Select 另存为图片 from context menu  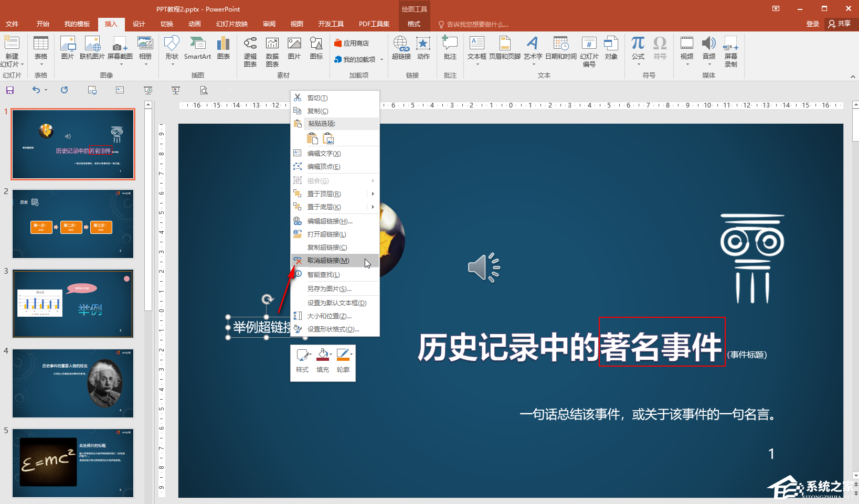pos(329,289)
